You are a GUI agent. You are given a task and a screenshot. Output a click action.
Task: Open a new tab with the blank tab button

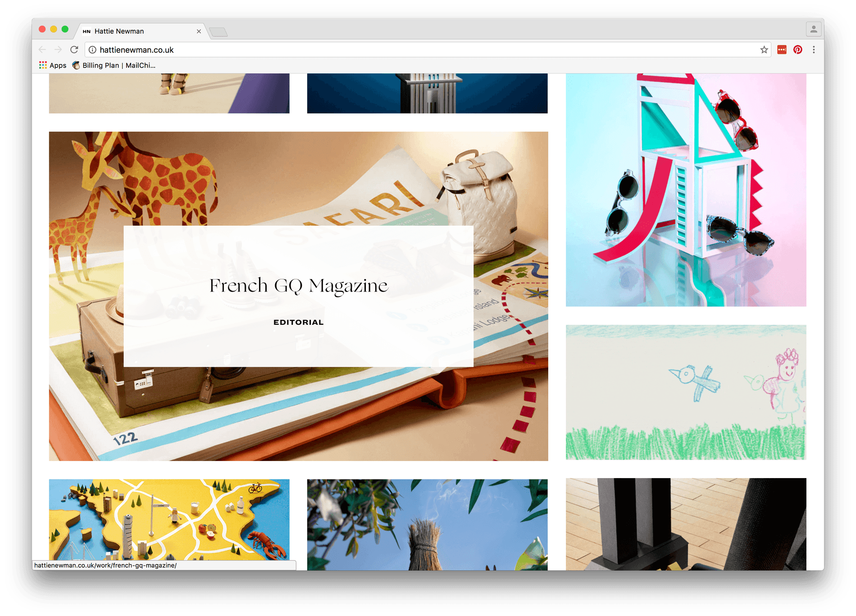tap(219, 32)
